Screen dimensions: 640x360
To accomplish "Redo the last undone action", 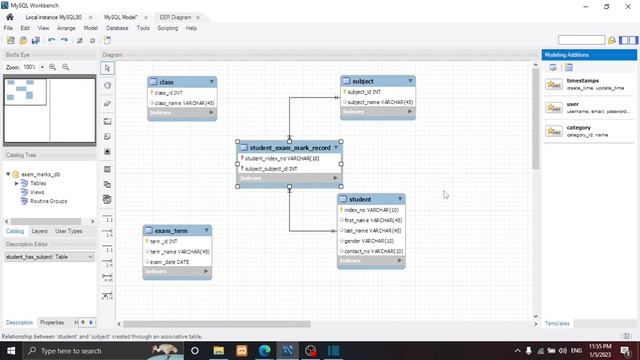I will click(64, 40).
